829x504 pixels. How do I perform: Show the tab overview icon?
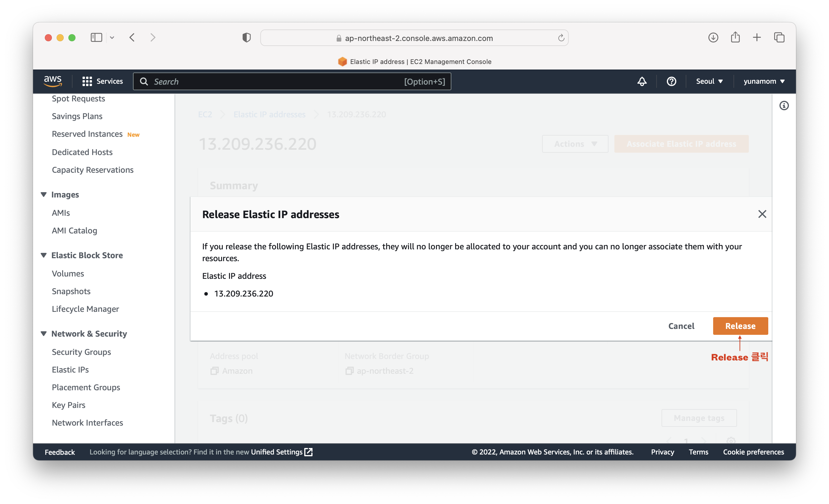click(x=779, y=37)
